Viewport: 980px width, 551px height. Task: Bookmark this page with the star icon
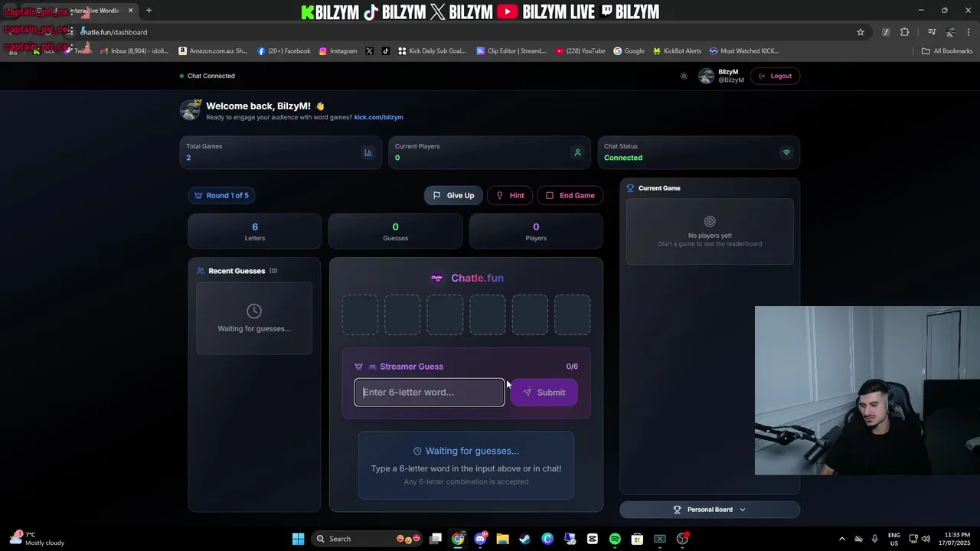point(861,32)
